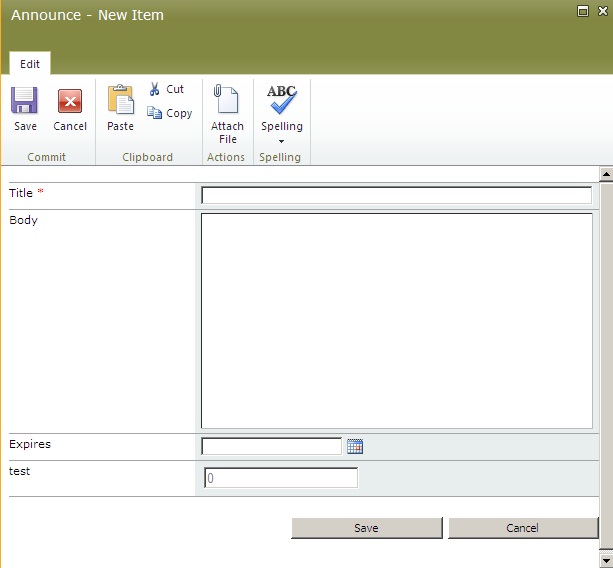Open the Expires calendar date picker

coord(355,446)
